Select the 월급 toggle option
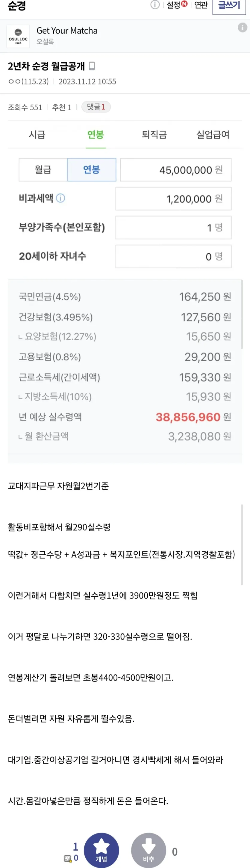The width and height of the screenshot is (250, 868). click(x=43, y=169)
